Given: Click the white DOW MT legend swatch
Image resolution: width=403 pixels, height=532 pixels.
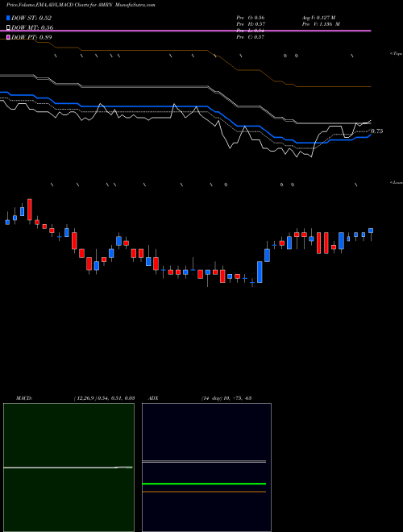Looking at the screenshot, I should point(9,27).
